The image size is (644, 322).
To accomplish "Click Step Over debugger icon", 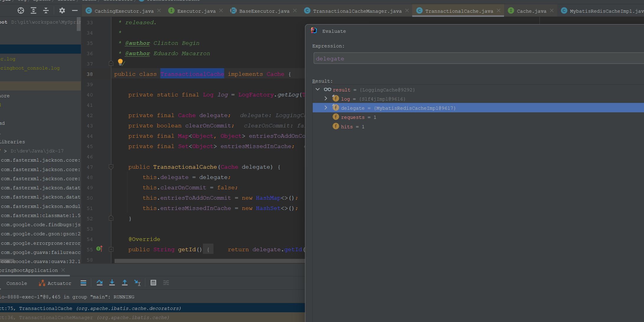I will pyautogui.click(x=100, y=283).
